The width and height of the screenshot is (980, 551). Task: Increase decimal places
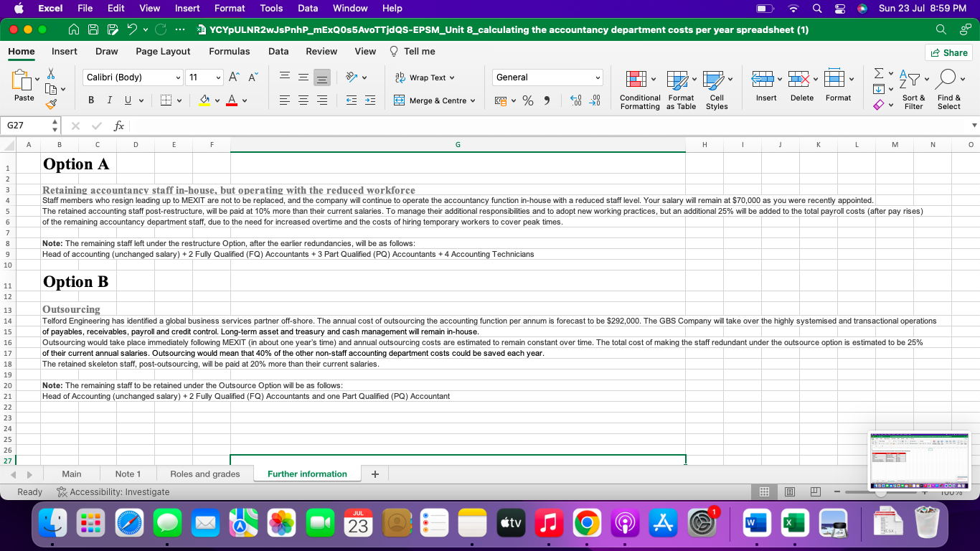575,101
